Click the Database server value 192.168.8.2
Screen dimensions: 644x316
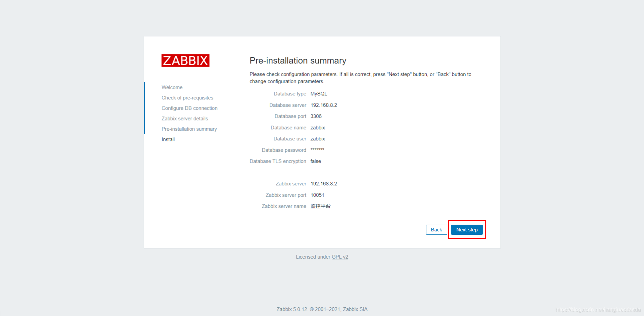pos(324,105)
